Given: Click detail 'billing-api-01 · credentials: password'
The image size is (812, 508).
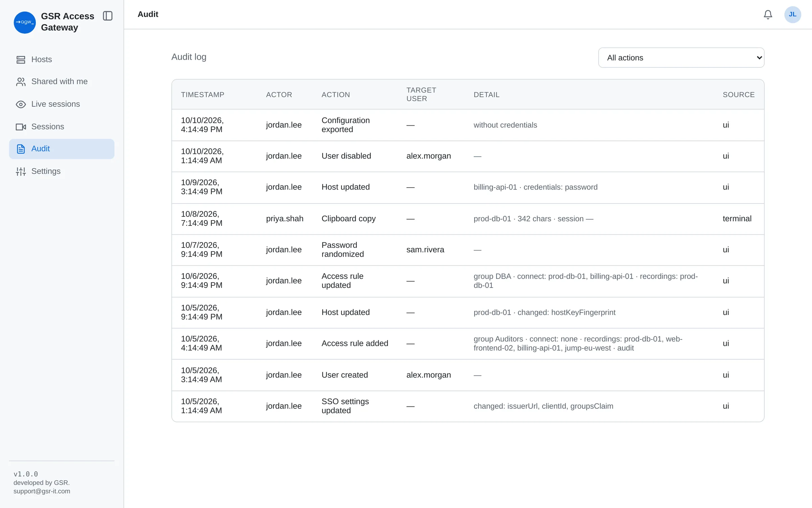Looking at the screenshot, I should (x=535, y=187).
